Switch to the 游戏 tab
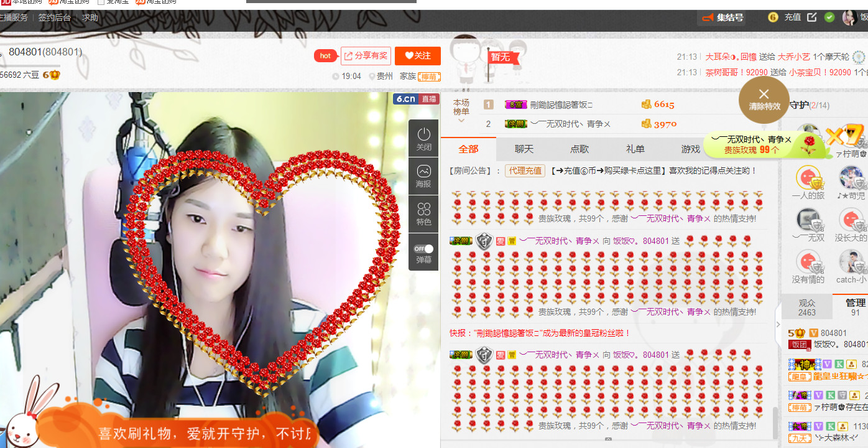Image resolution: width=868 pixels, height=448 pixels. point(690,149)
